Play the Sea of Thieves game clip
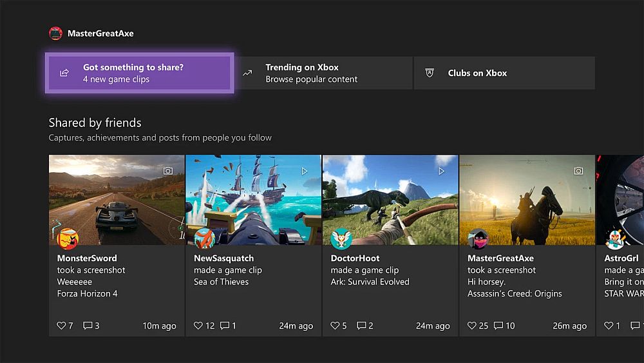 pyautogui.click(x=253, y=199)
